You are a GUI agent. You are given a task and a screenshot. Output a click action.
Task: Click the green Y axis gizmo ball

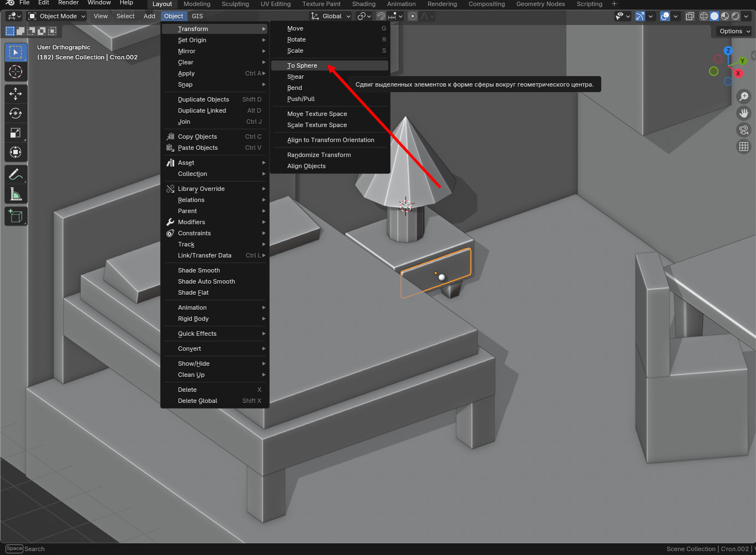click(x=742, y=61)
